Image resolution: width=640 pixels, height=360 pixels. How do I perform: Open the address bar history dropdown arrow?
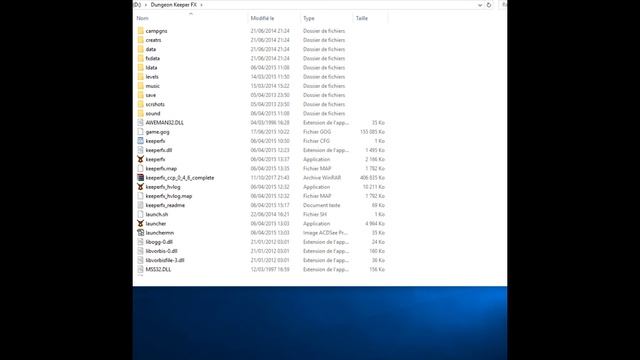point(480,5)
